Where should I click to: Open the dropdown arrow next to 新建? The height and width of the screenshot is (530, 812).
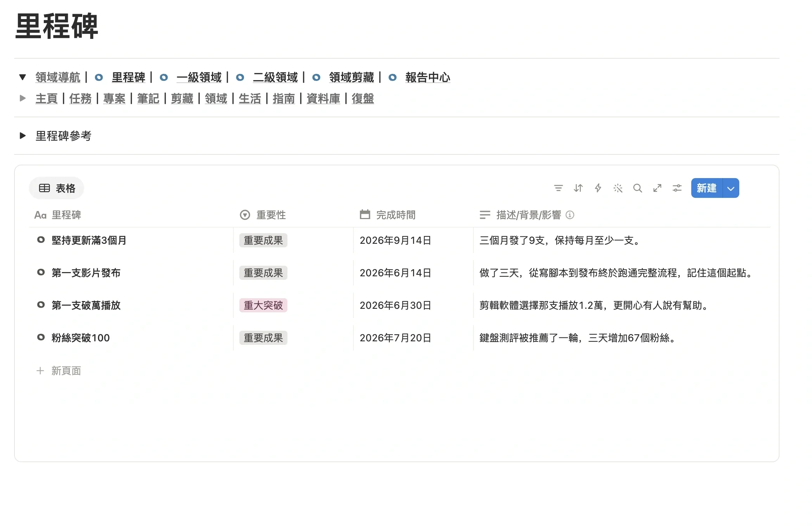click(x=731, y=188)
